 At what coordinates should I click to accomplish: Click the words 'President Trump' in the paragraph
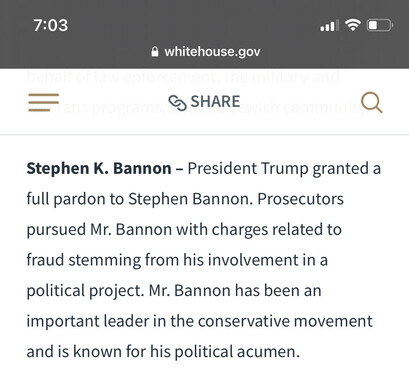point(248,169)
